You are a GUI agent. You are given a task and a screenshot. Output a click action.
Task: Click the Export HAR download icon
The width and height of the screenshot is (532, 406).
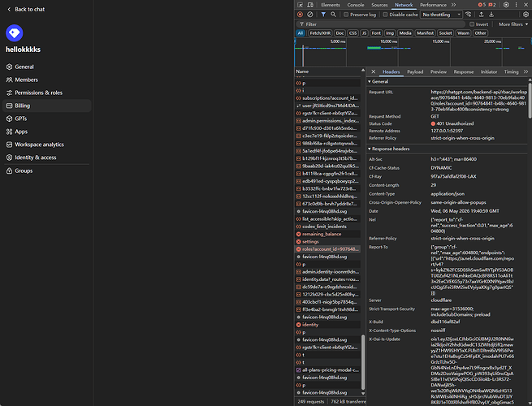point(491,15)
